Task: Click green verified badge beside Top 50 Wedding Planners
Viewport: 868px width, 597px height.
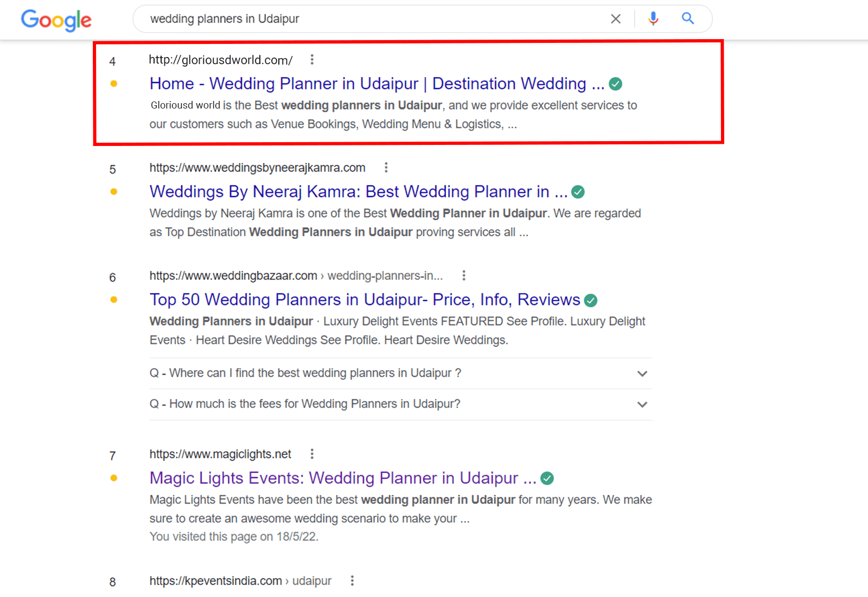Action: pyautogui.click(x=591, y=300)
